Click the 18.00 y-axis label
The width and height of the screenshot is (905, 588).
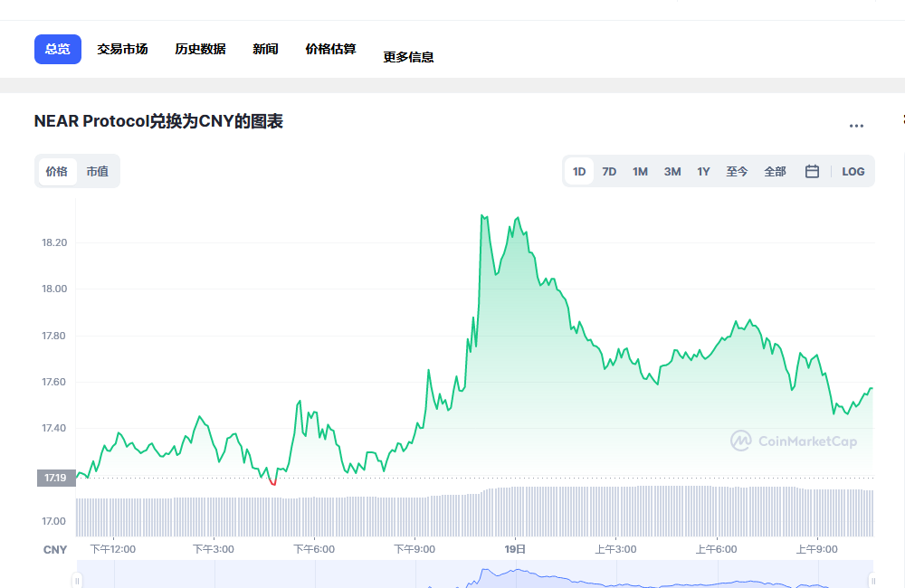pos(54,289)
